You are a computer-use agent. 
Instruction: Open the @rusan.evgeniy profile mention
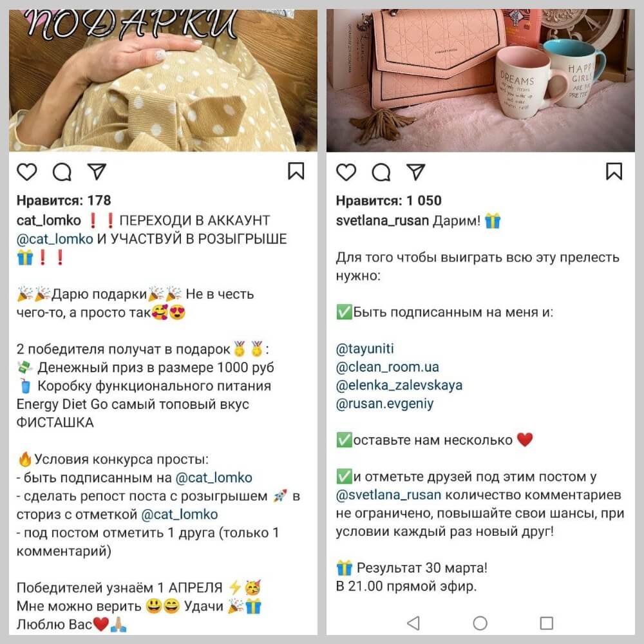pyautogui.click(x=384, y=404)
